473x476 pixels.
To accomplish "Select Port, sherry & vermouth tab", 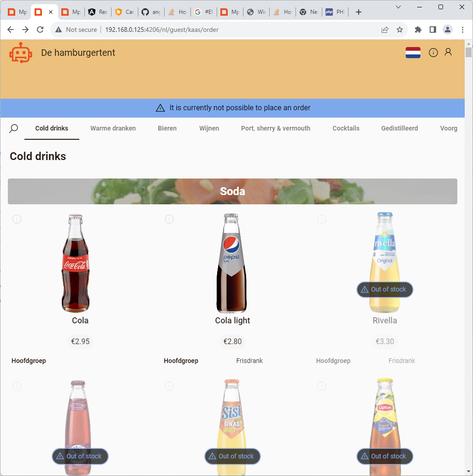I will [276, 128].
